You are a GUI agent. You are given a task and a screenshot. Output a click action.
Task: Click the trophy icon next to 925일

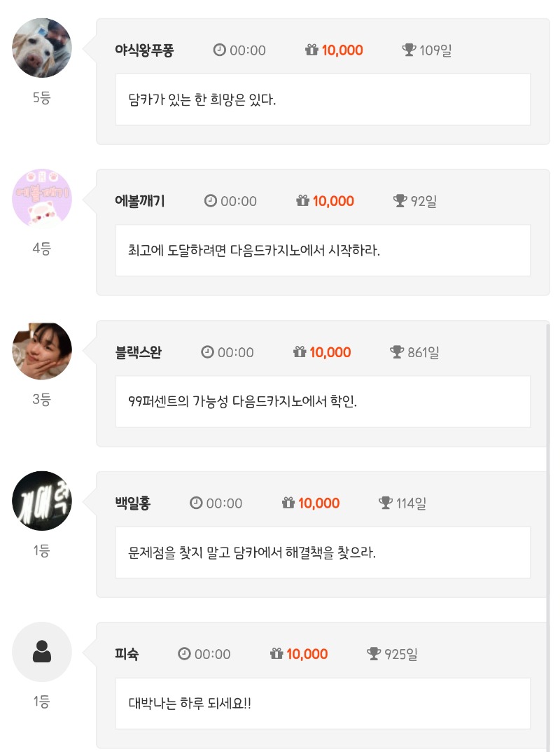(374, 654)
